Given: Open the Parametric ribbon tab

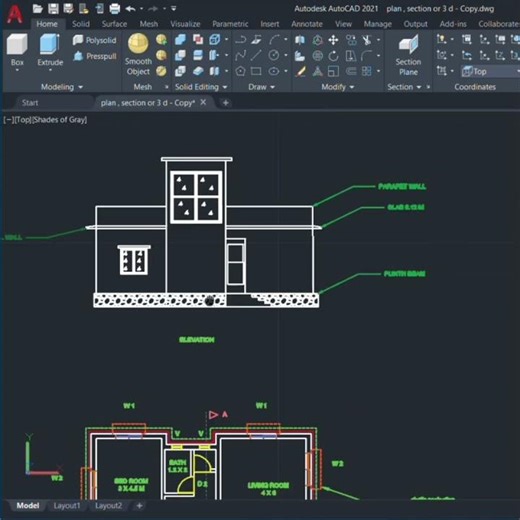Looking at the screenshot, I should (x=230, y=24).
